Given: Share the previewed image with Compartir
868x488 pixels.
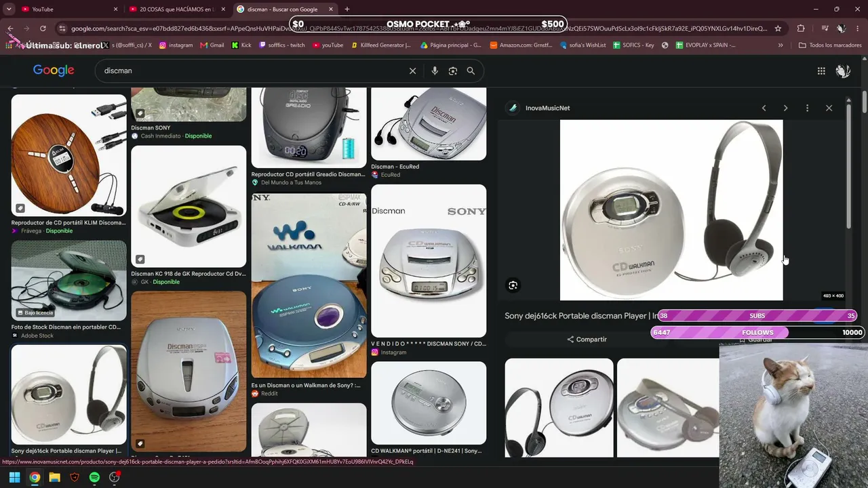Looking at the screenshot, I should pyautogui.click(x=587, y=340).
